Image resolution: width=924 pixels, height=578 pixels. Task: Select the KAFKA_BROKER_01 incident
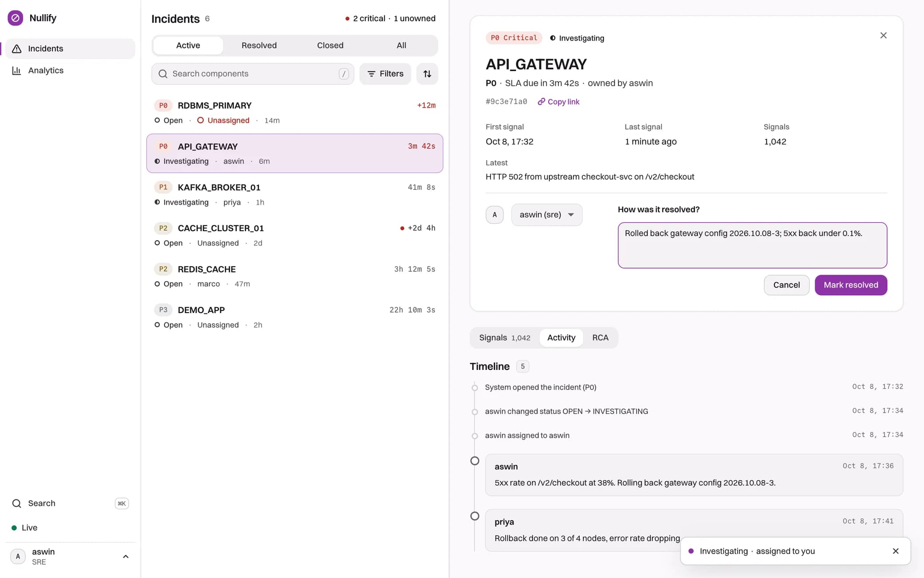[295, 194]
